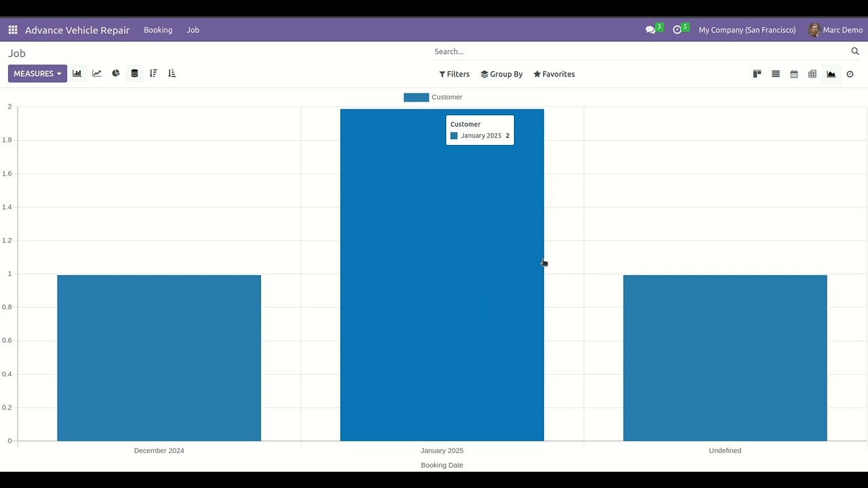Select the bar chart icon
The image size is (868, 488).
[x=77, y=73]
